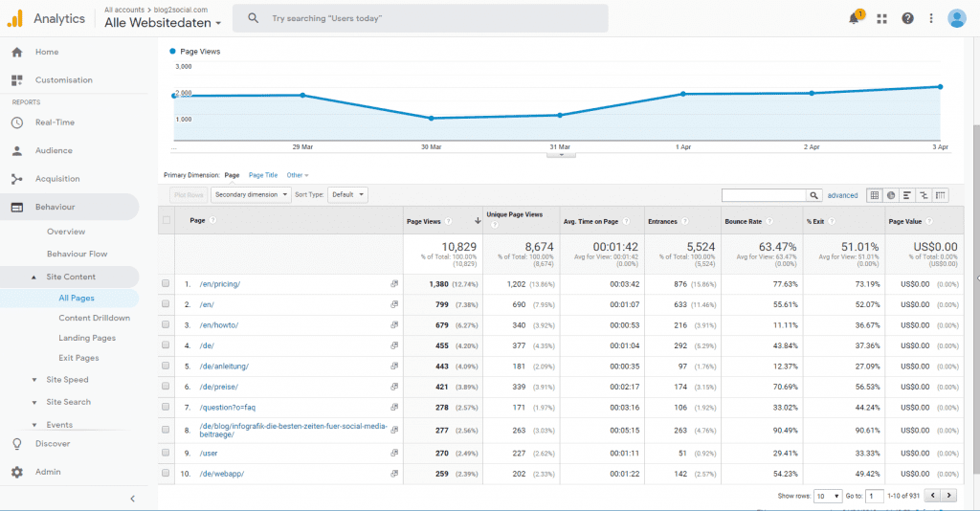
Task: Open the notifications bell icon
Action: click(854, 18)
